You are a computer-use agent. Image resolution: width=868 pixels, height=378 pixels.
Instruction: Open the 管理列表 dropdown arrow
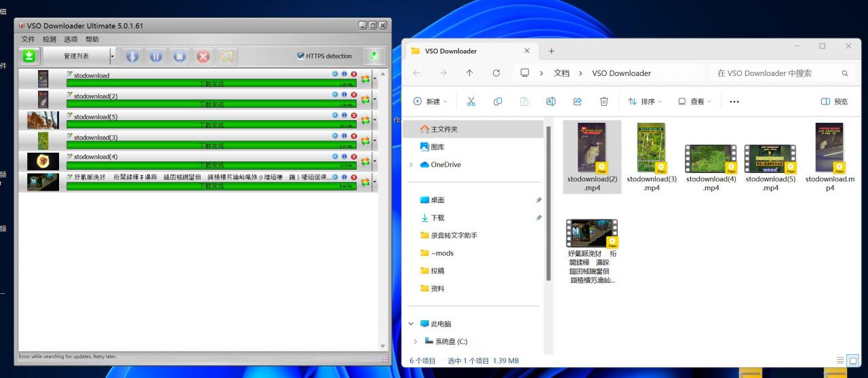point(113,56)
